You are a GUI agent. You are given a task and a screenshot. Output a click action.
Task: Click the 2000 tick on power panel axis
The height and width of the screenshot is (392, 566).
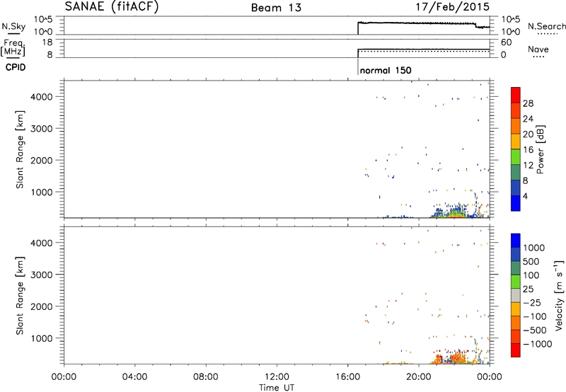pyautogui.click(x=42, y=160)
